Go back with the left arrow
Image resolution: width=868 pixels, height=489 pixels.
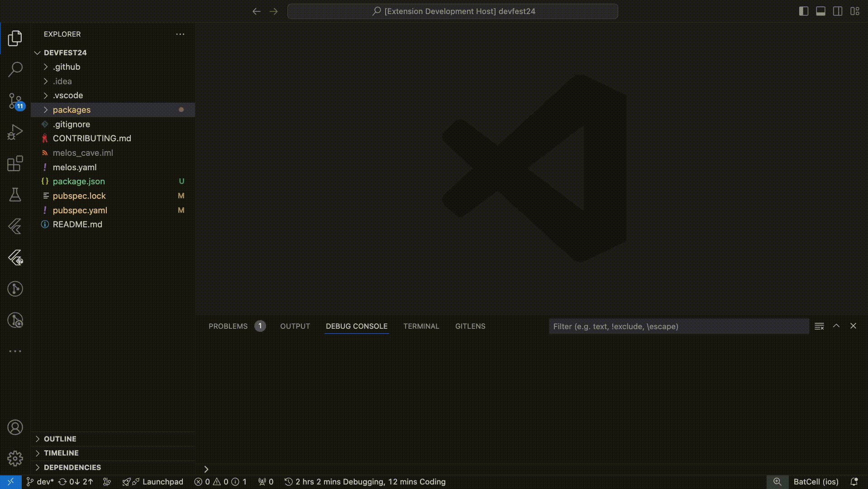257,11
